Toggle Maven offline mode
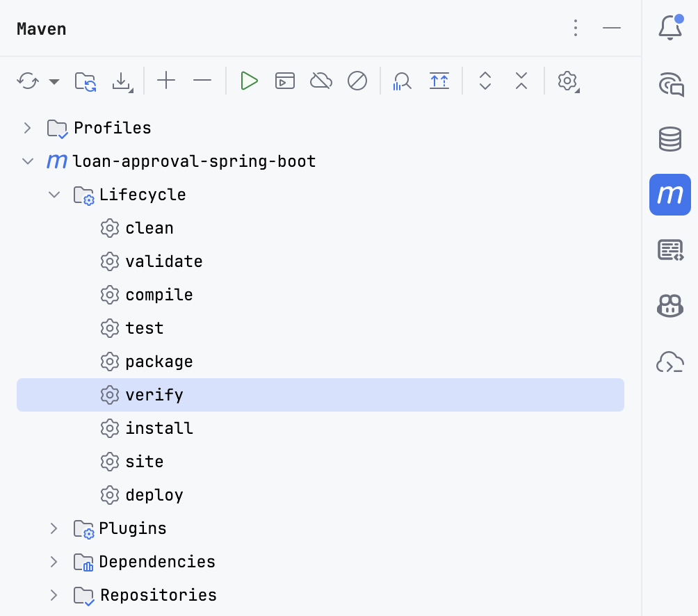698x616 pixels. pos(321,81)
